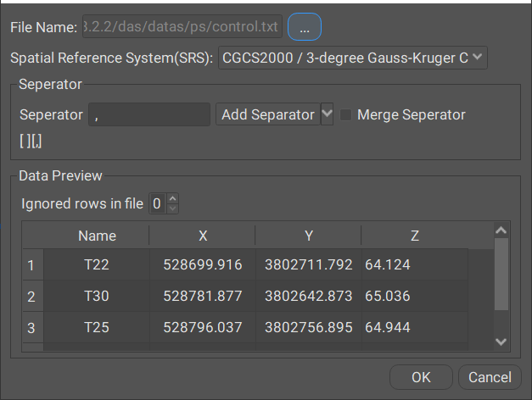The image size is (532, 400).
Task: Click the T30 name cell
Action: 97,296
